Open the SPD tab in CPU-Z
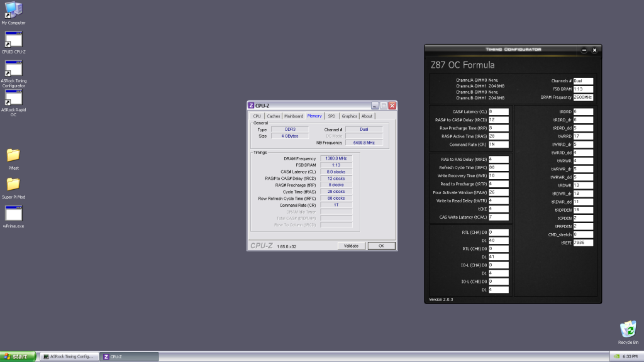This screenshot has height=362, width=644. click(x=331, y=116)
